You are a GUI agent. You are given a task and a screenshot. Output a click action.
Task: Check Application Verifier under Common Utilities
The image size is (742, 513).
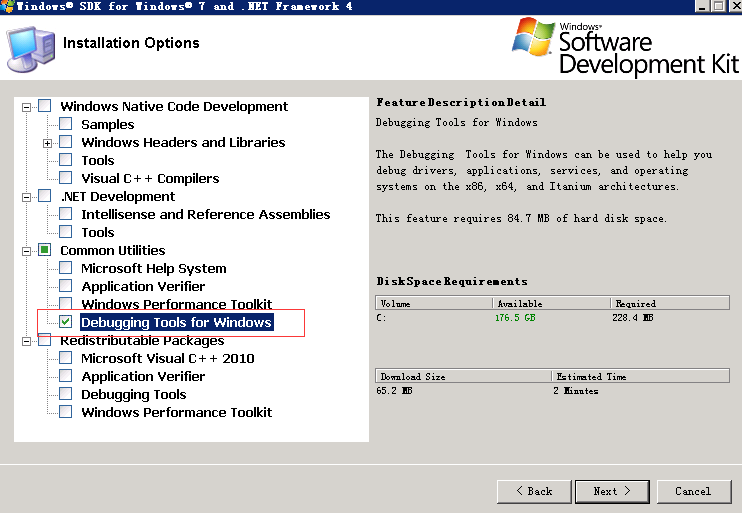point(65,285)
